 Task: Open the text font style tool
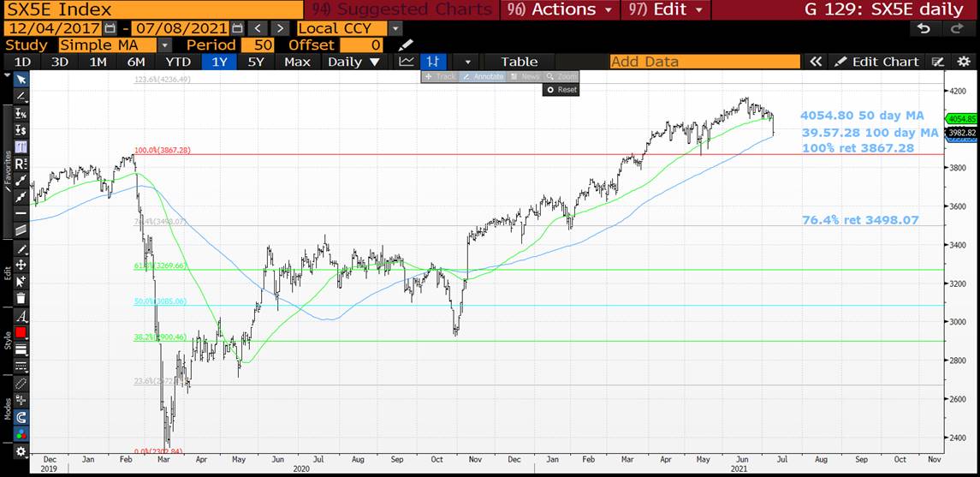tap(21, 316)
